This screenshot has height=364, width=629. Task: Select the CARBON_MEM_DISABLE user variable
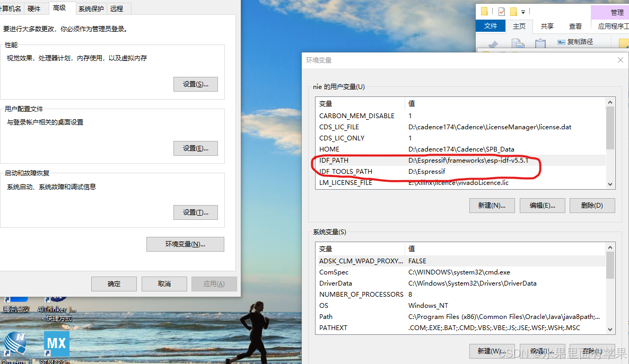[460, 116]
